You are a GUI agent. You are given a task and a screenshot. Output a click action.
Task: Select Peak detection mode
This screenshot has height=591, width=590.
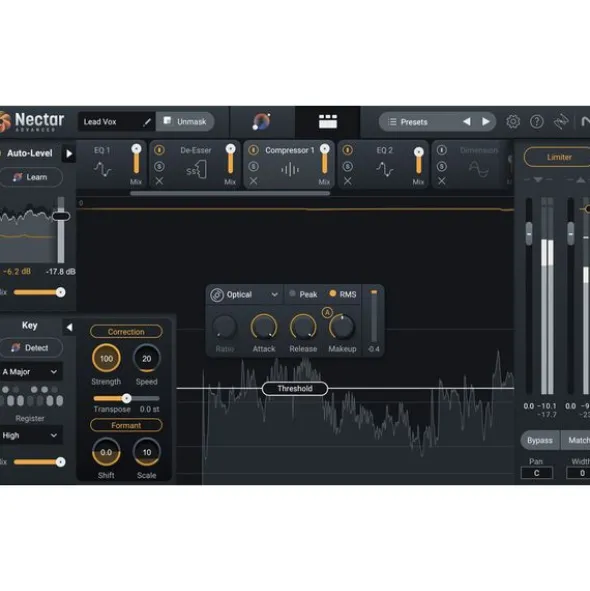tap(303, 294)
